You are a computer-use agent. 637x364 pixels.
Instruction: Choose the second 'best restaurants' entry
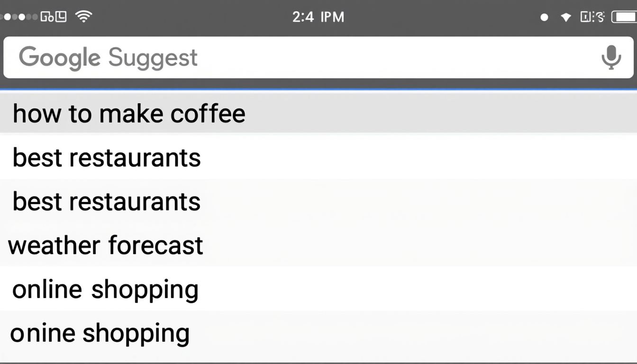(x=106, y=201)
